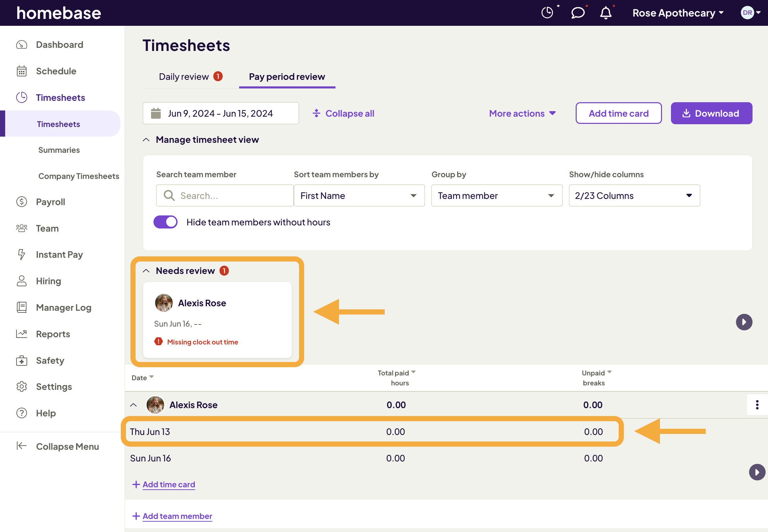Switch to the Daily review tab
The height and width of the screenshot is (532, 768).
[184, 76]
